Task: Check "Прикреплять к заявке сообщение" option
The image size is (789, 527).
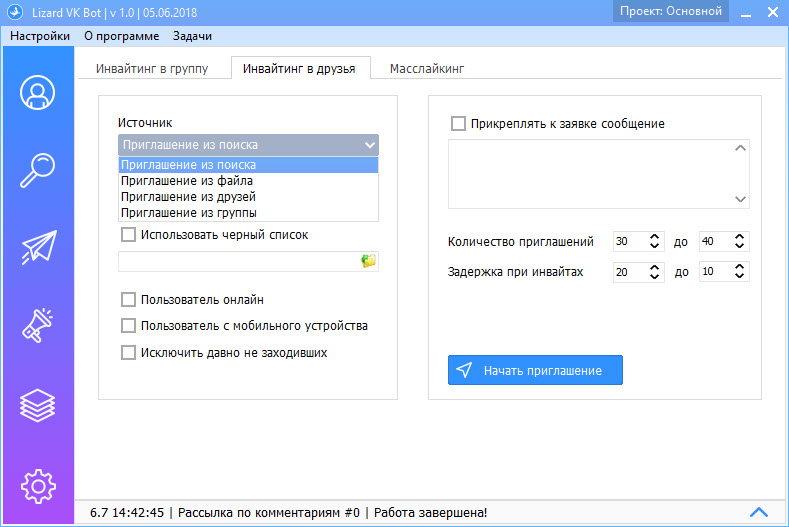Action: tap(458, 124)
